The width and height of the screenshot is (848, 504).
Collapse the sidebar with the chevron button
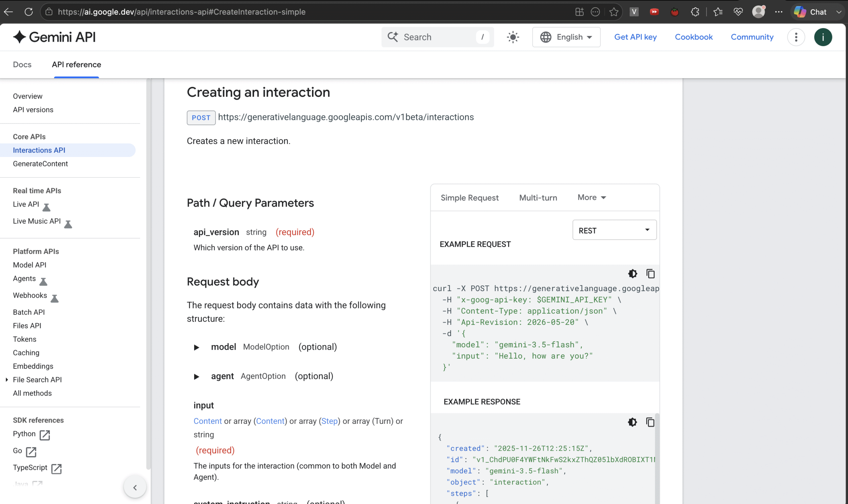point(135,488)
